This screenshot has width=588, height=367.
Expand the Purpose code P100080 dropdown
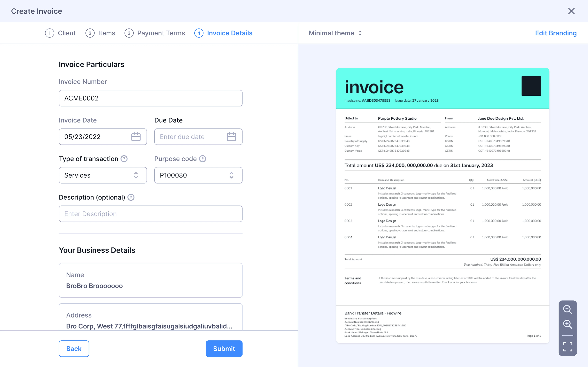coord(198,175)
